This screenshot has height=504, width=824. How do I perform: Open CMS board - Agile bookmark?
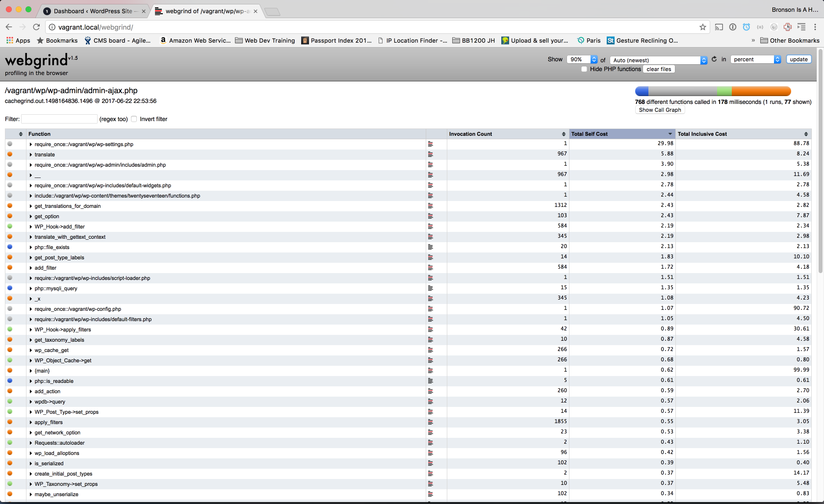coord(117,41)
